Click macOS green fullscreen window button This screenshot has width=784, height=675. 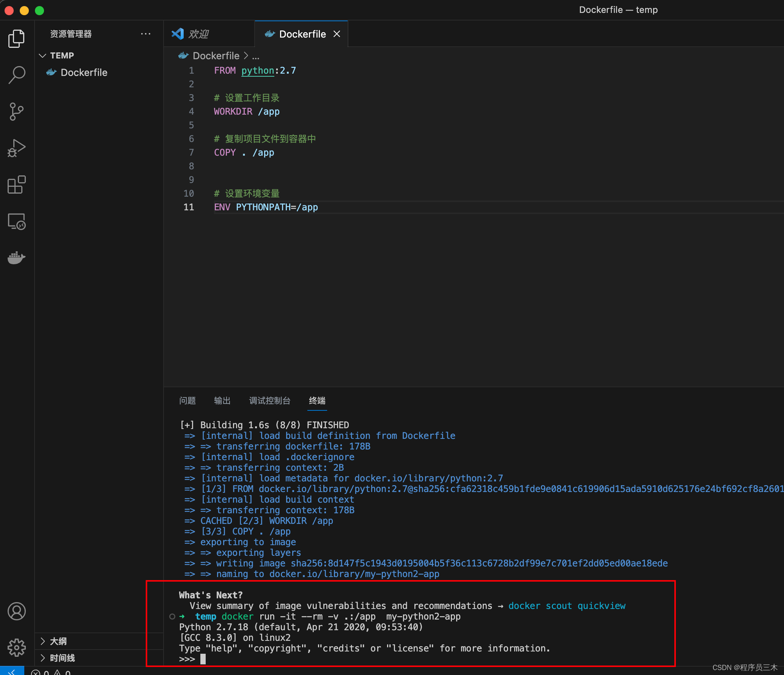click(39, 10)
